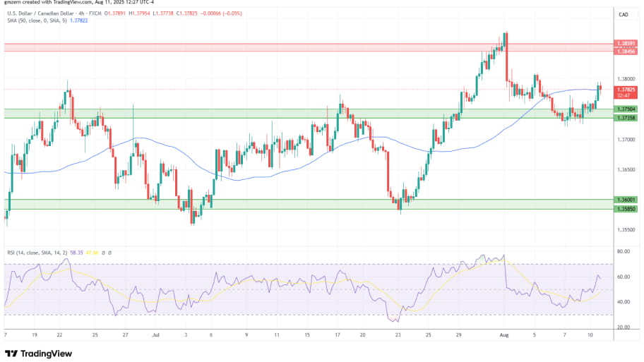Select the SMA (50, close, 0, SMA, 5) legend
This screenshot has height=362, width=644.
pos(37,20)
